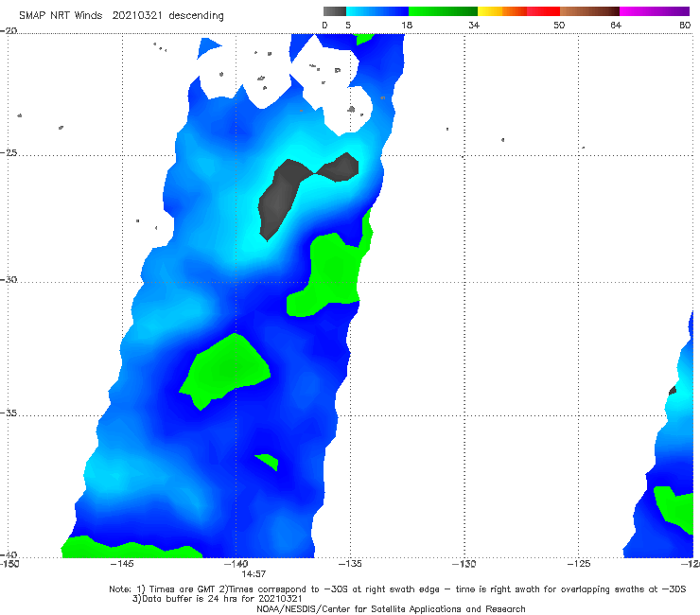Click the color bar label '50'

(559, 26)
